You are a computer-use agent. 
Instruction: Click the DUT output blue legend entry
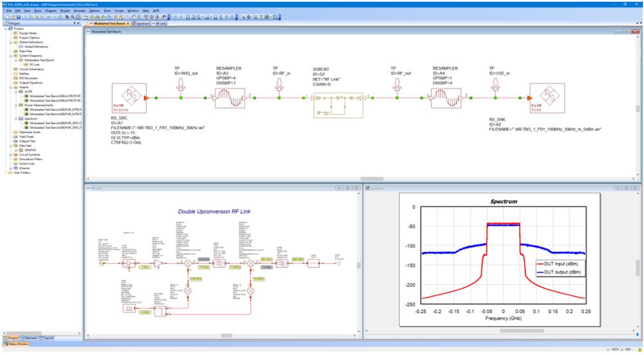(560, 272)
